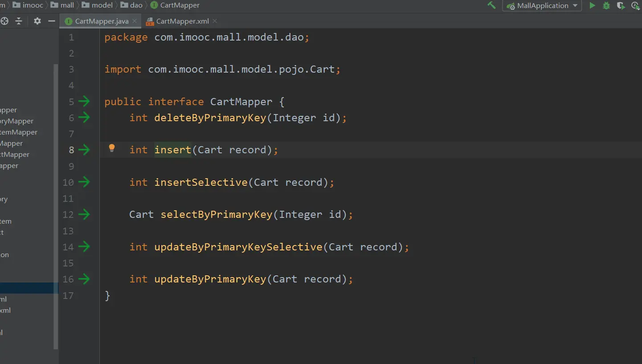Click the gutter arrow beside updateByPrimaryKeySelective
Image resolution: width=642 pixels, height=364 pixels.
point(84,247)
